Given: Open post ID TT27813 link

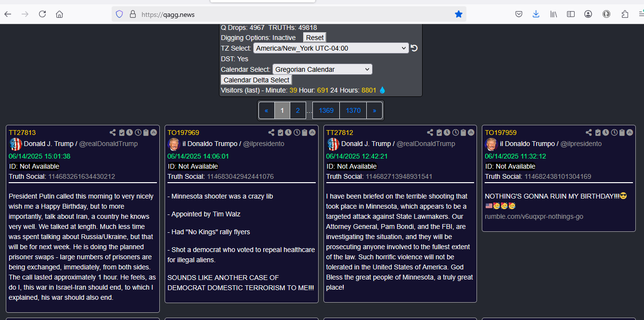Looking at the screenshot, I should [22, 133].
